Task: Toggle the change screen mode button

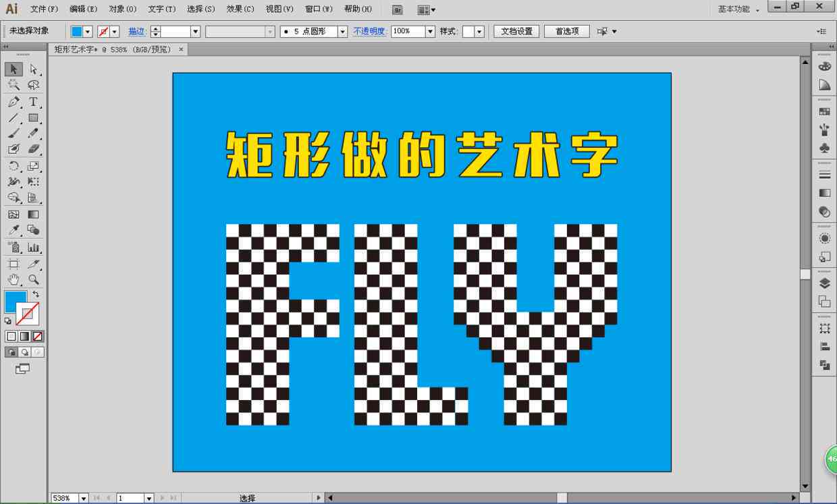Action: pos(23,368)
